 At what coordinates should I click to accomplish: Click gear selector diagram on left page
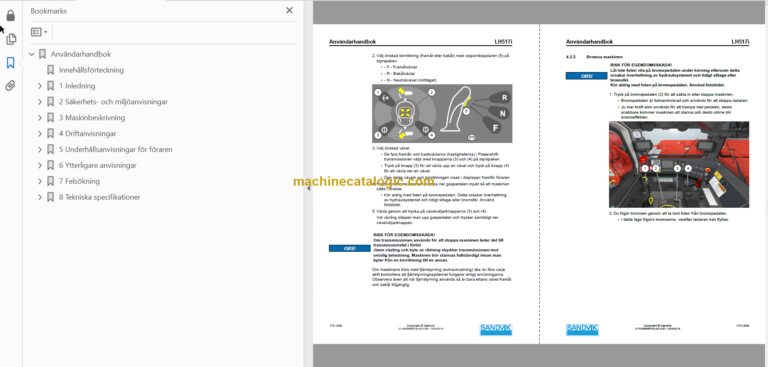442,114
